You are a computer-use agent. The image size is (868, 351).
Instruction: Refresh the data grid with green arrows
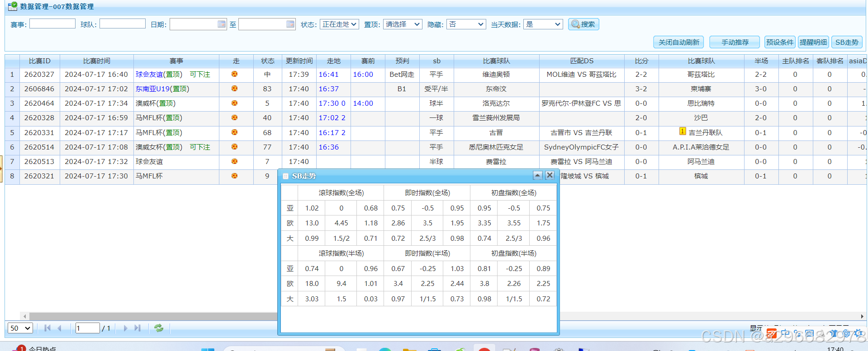click(x=159, y=328)
